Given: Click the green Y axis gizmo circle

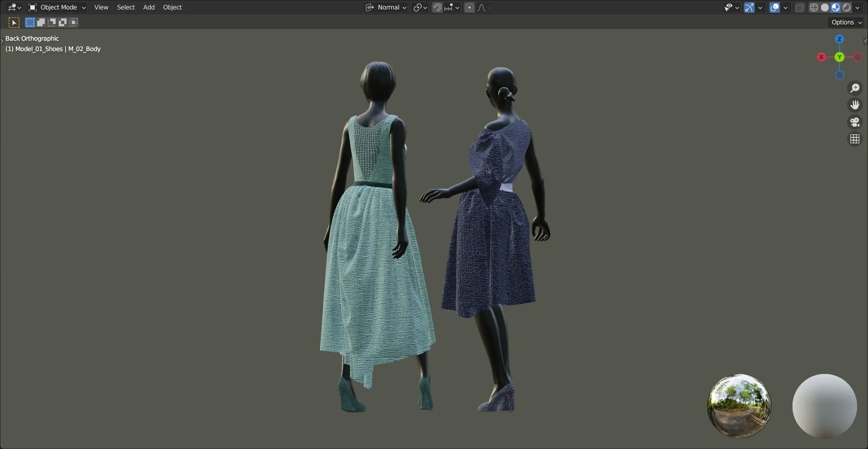Looking at the screenshot, I should pos(839,57).
